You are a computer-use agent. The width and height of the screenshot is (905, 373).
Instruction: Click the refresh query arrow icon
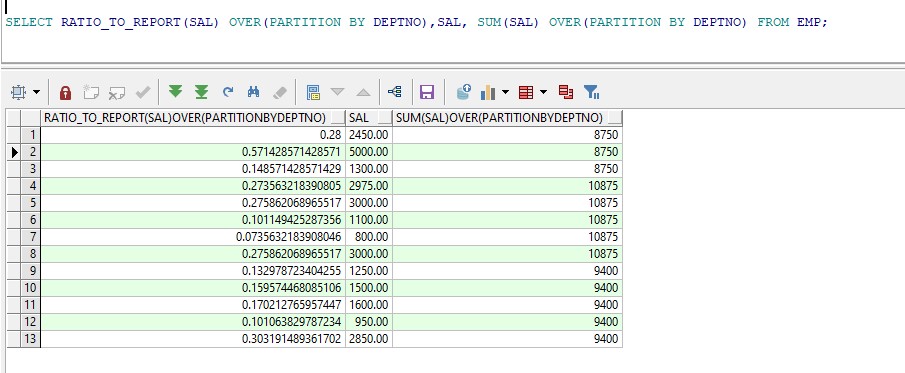[228, 91]
